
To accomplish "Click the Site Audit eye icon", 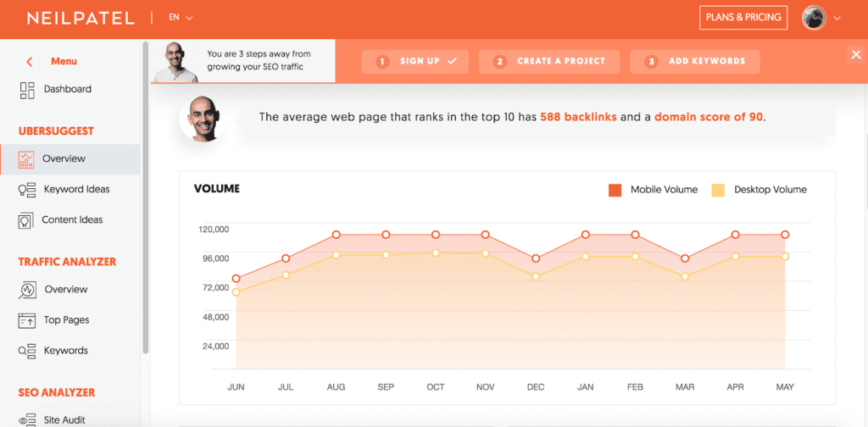I will [x=27, y=420].
